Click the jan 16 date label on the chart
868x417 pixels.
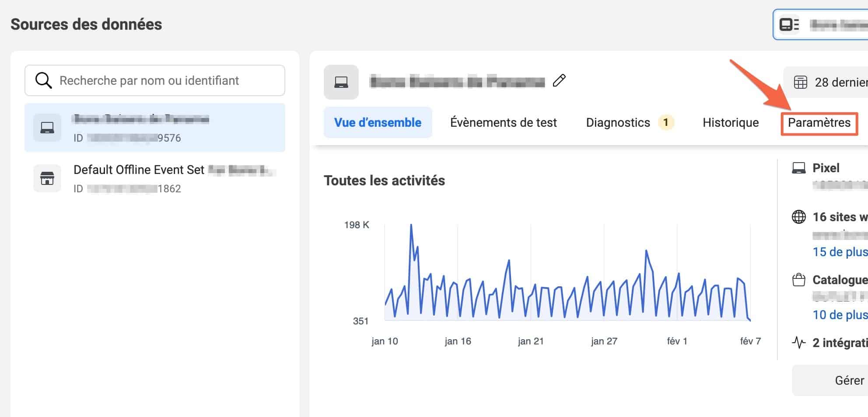click(458, 341)
